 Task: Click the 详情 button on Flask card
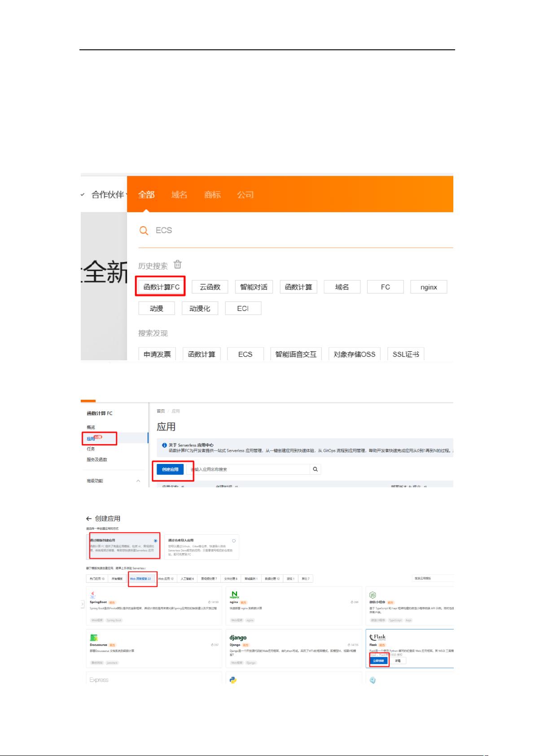pyautogui.click(x=398, y=661)
